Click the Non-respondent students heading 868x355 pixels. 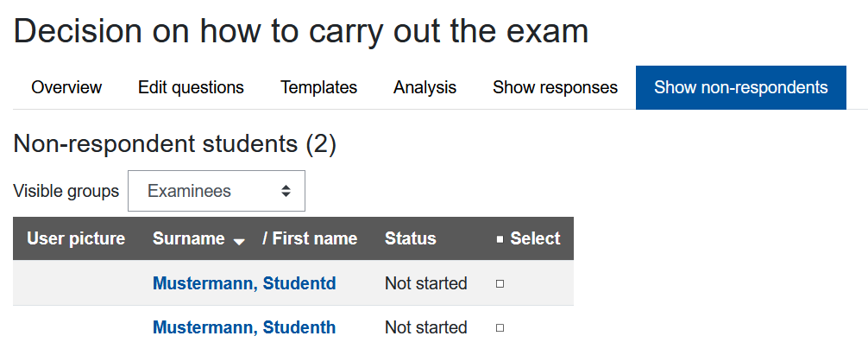click(x=174, y=144)
